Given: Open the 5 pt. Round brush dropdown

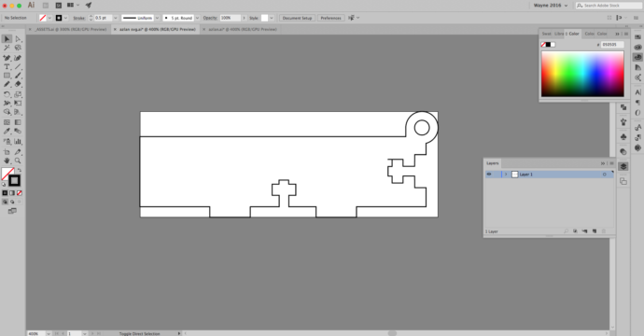Looking at the screenshot, I should tap(197, 18).
